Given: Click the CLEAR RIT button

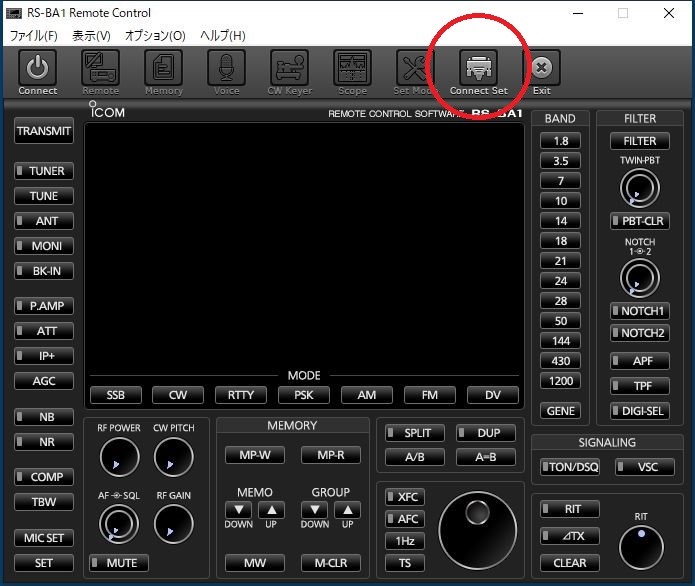Looking at the screenshot, I should click(570, 563).
